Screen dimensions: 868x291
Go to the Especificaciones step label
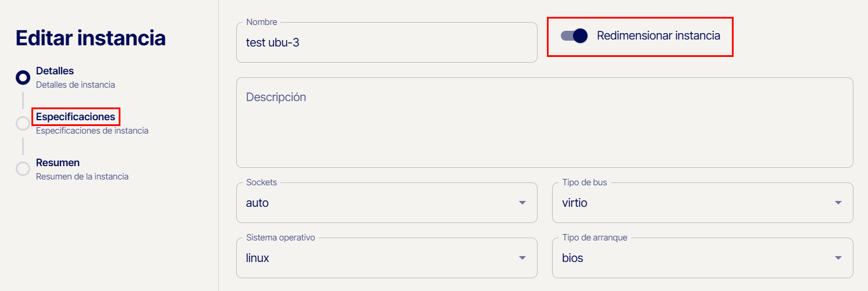point(76,117)
